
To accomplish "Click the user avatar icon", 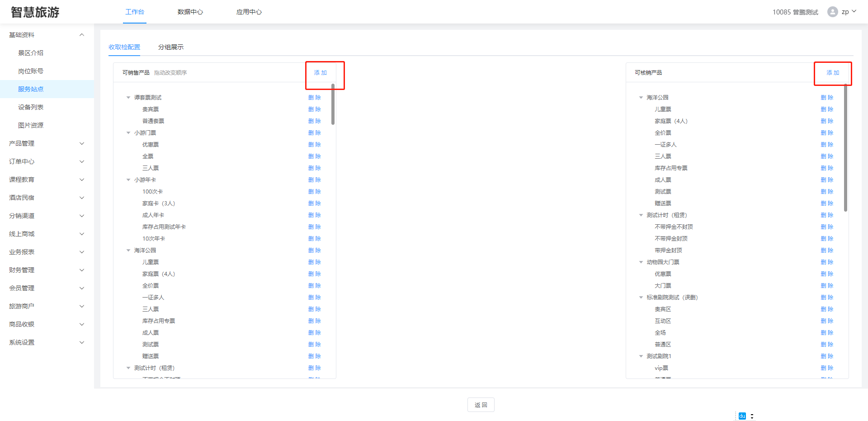I will click(x=832, y=12).
